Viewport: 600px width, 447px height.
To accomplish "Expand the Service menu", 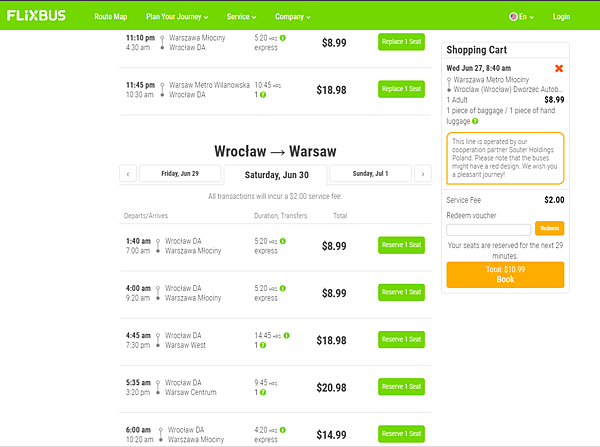I will [x=241, y=16].
